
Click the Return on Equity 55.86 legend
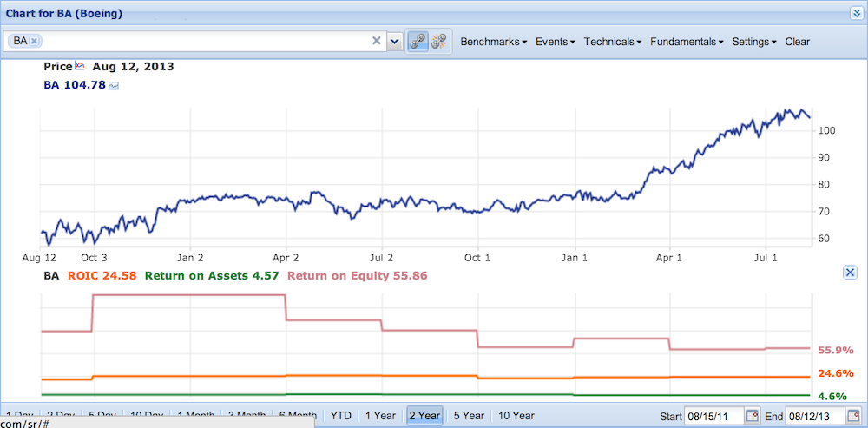coord(358,274)
